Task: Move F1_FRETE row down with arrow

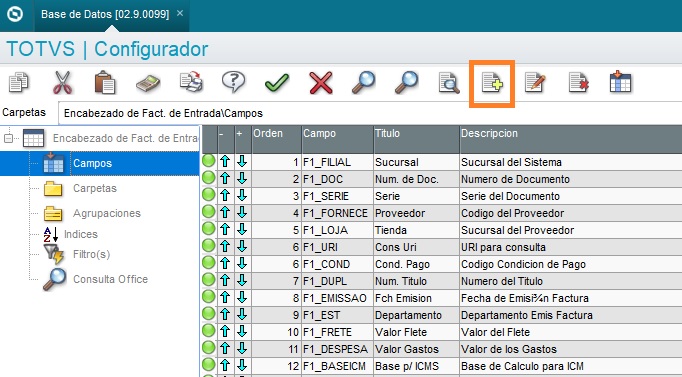Action: coord(242,331)
